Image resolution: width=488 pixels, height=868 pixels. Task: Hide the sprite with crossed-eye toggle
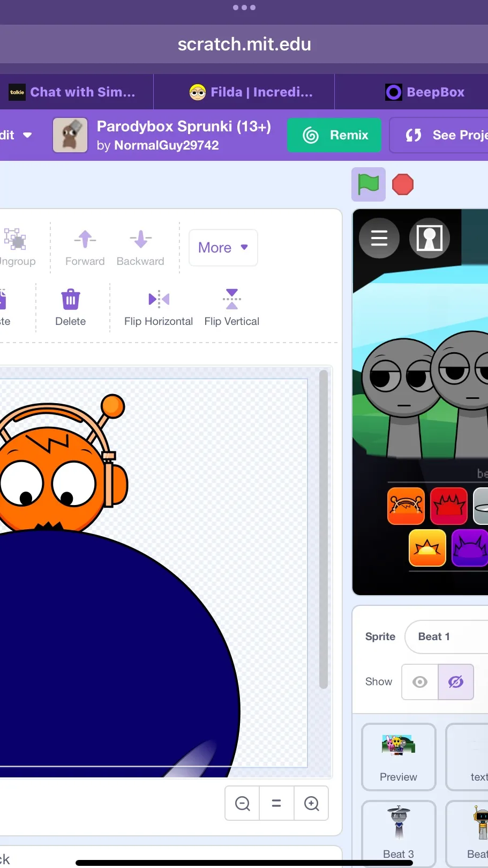(456, 681)
